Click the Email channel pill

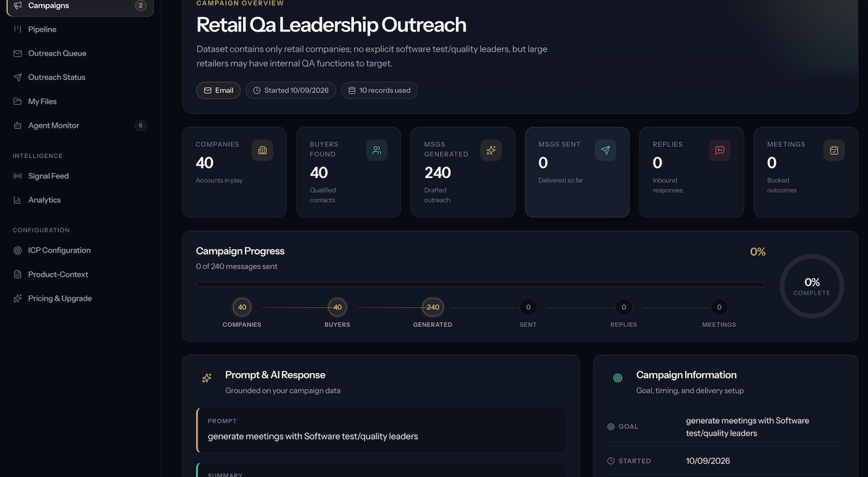(x=218, y=91)
